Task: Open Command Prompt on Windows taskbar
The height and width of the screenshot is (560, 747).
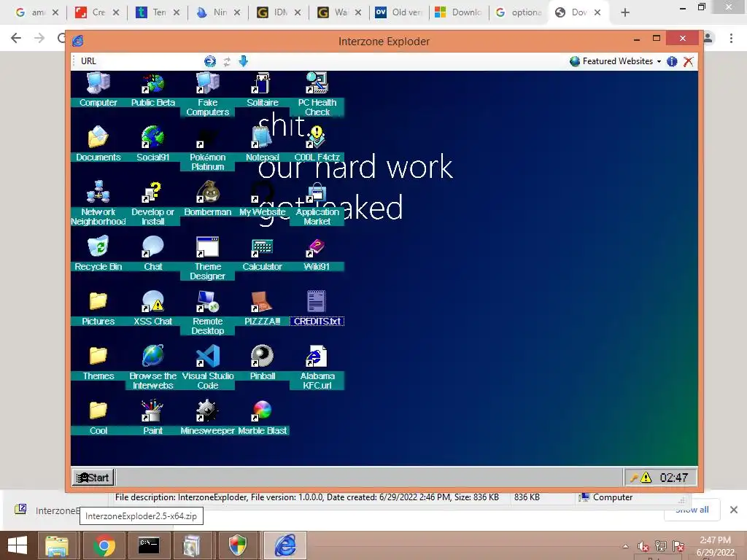Action: (x=149, y=545)
